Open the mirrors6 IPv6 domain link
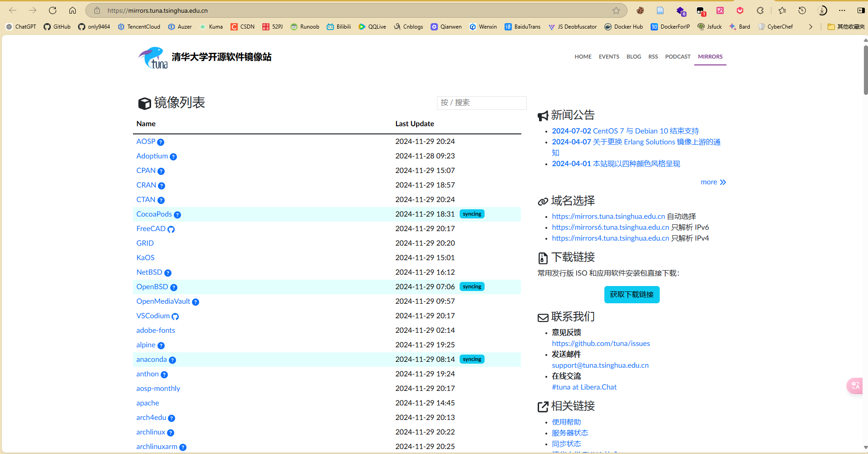The image size is (868, 454). 610,227
